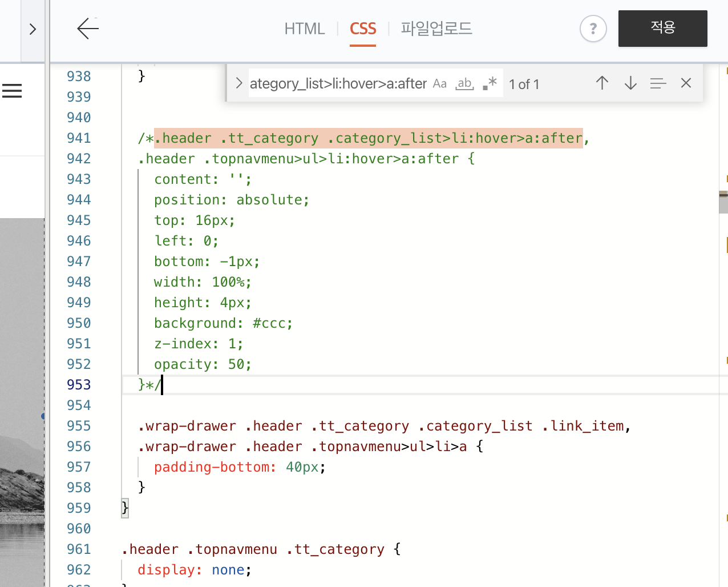The image size is (728, 587).
Task: Dismiss the search bar with the X icon
Action: [686, 83]
